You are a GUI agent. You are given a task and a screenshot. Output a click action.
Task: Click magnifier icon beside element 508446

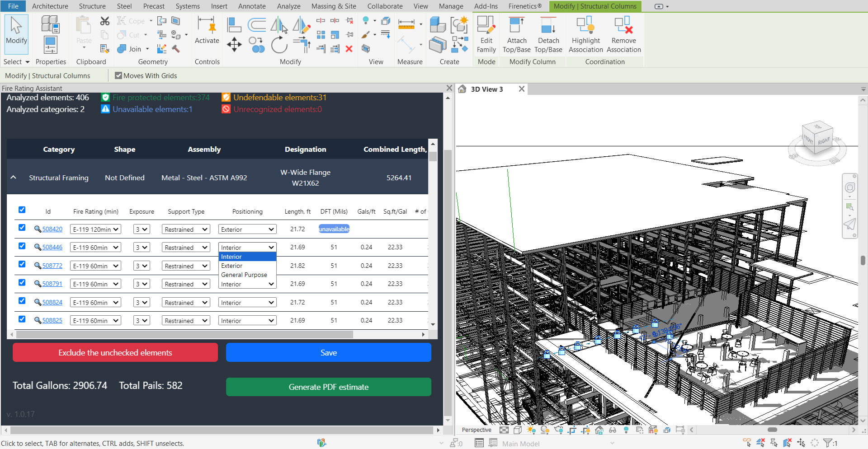point(38,247)
